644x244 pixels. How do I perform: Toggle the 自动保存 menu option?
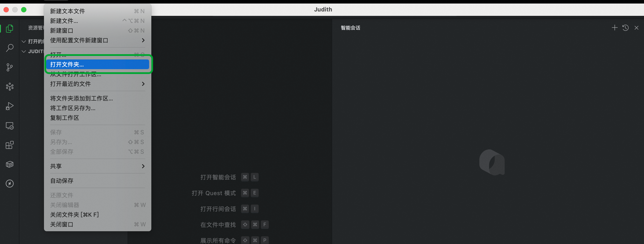[62, 181]
